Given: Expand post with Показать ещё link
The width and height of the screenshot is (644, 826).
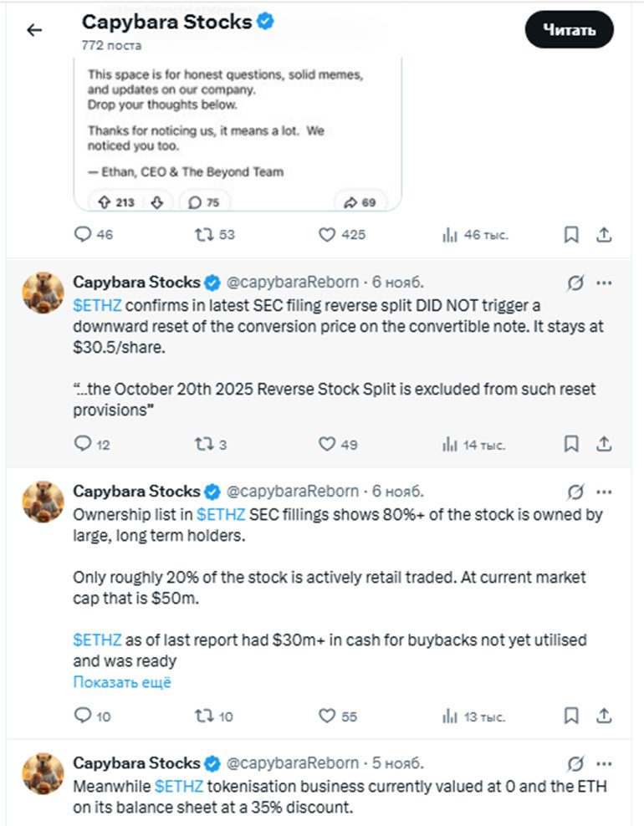Looking at the screenshot, I should click(x=122, y=682).
